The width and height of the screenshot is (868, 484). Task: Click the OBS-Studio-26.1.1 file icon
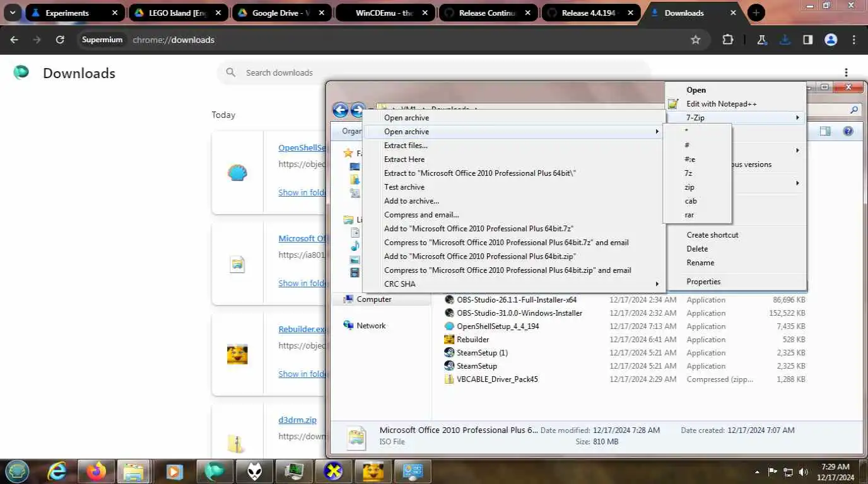(449, 300)
